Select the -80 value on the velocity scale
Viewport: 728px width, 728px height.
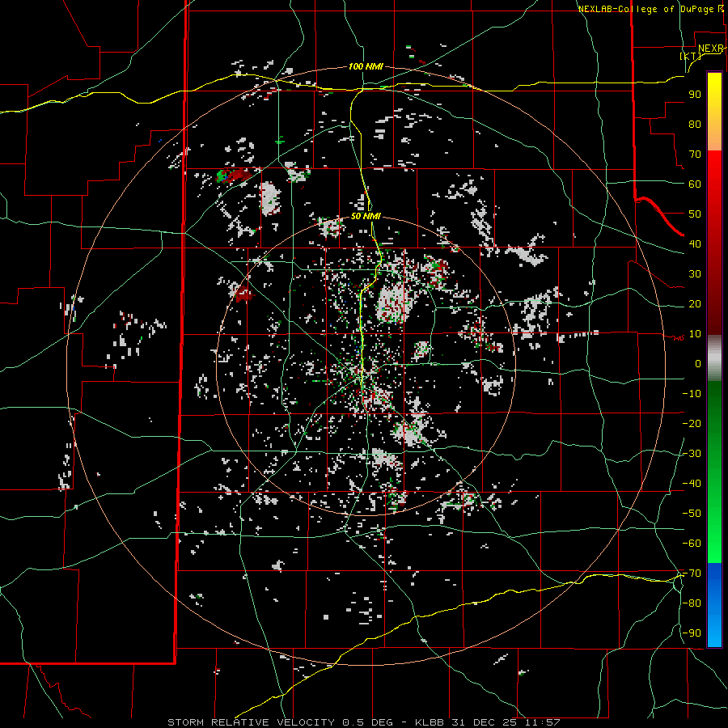[692, 603]
